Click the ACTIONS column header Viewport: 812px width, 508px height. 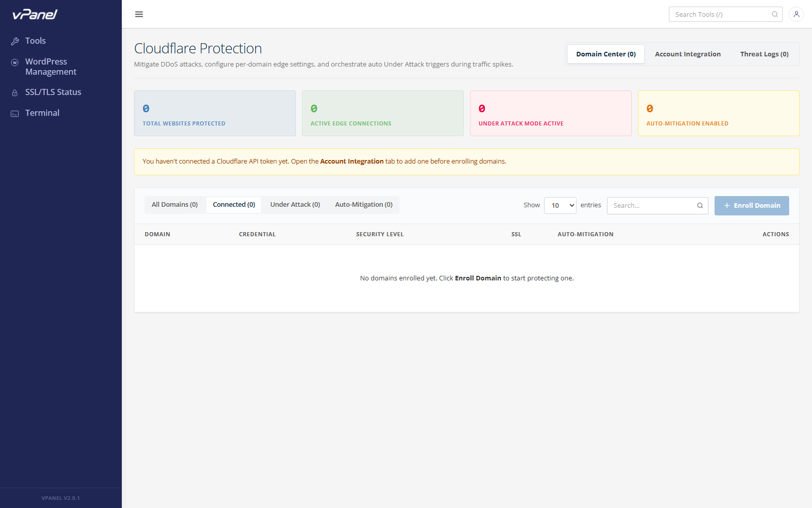775,234
